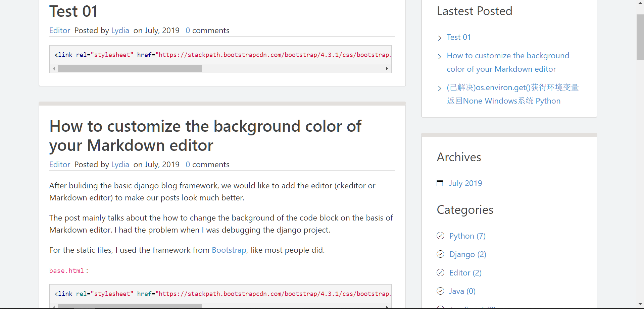Click the calendar icon beside July 2019
The width and height of the screenshot is (644, 309).
(440, 183)
